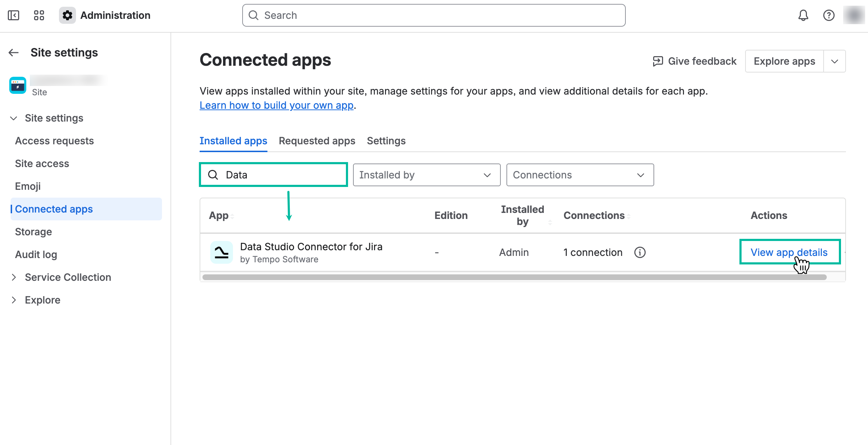Image resolution: width=868 pixels, height=445 pixels.
Task: Click the Administration gear icon
Action: tap(67, 15)
